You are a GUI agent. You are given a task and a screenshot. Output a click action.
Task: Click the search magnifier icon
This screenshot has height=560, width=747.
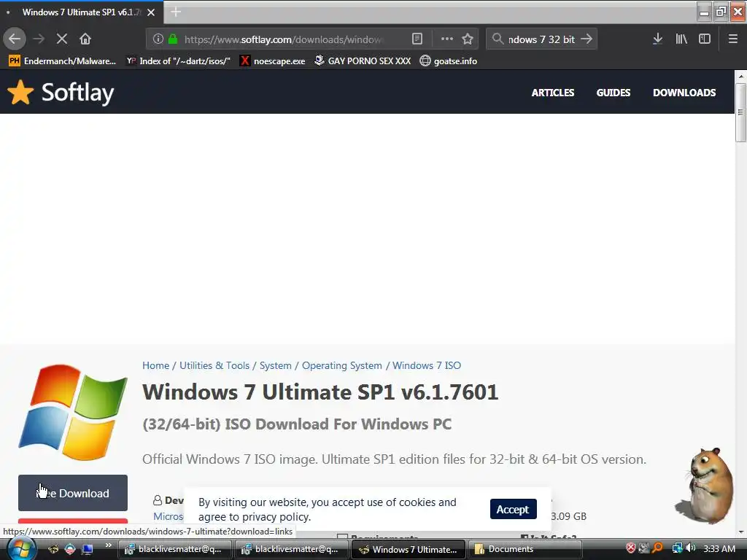pyautogui.click(x=498, y=39)
